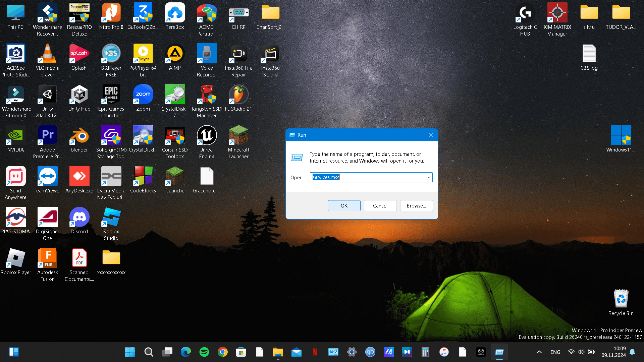The height and width of the screenshot is (362, 644).
Task: Select the Recycle Bin icon
Action: [x=621, y=302]
